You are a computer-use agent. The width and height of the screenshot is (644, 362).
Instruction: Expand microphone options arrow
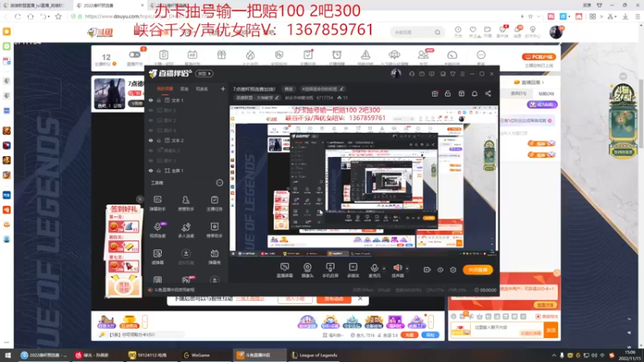(x=384, y=269)
